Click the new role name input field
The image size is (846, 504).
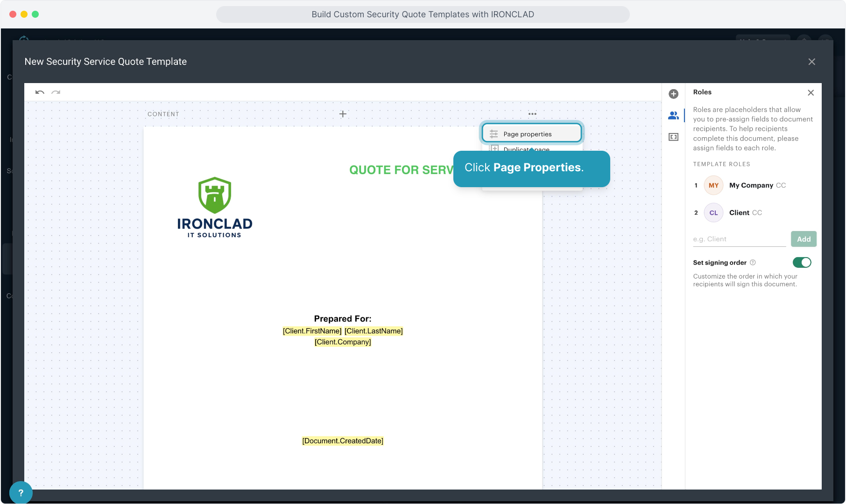(739, 239)
